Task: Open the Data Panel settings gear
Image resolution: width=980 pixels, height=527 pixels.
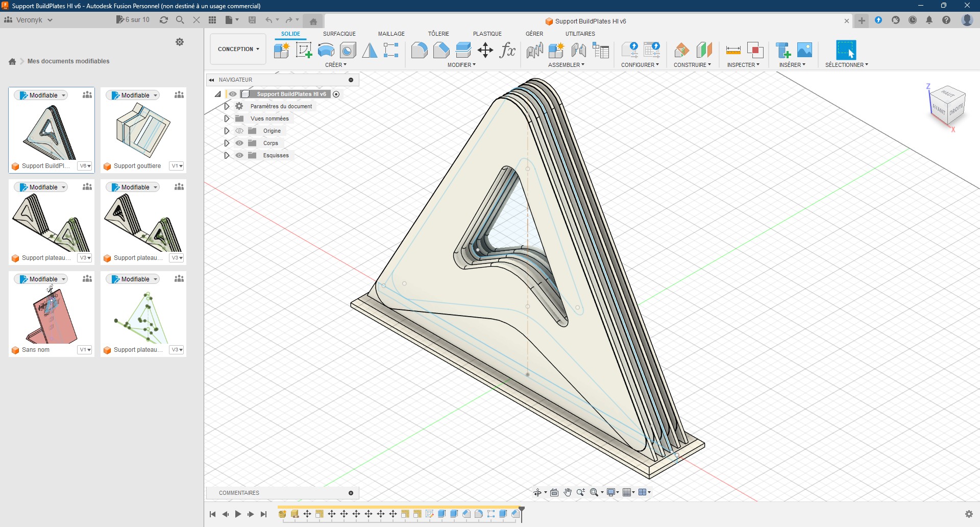Action: 180,42
